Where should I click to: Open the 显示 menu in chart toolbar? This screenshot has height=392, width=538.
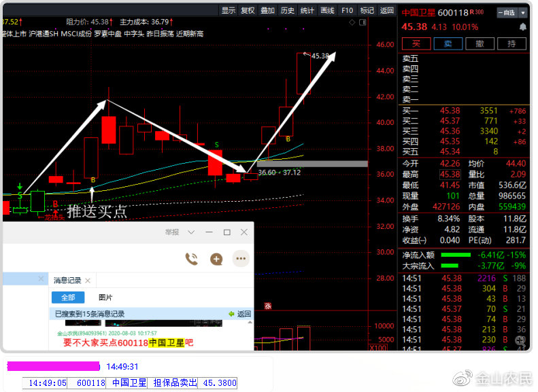point(229,10)
